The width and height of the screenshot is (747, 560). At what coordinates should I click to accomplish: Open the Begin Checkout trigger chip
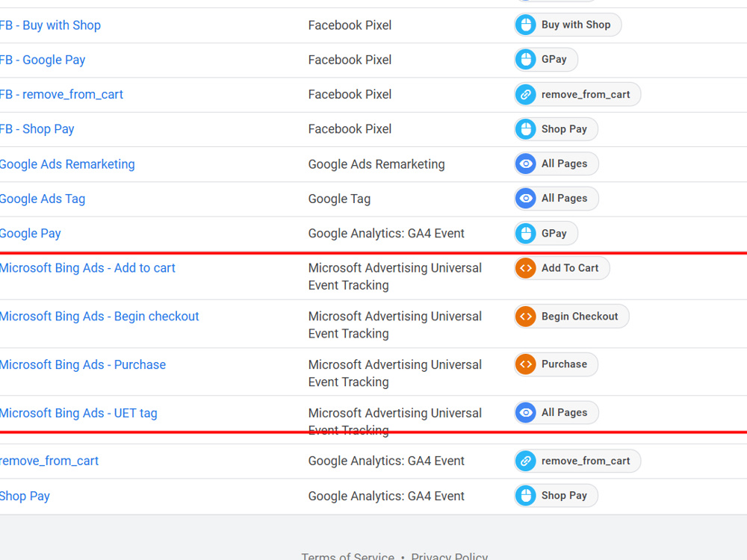[571, 316]
